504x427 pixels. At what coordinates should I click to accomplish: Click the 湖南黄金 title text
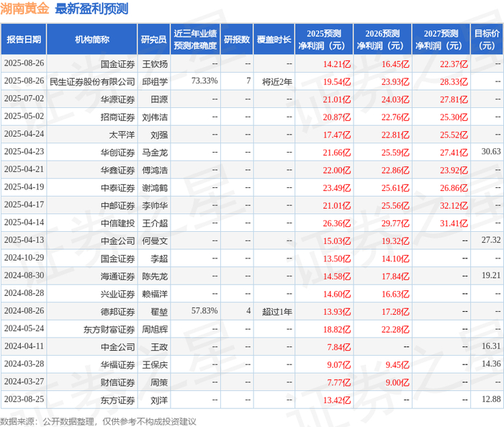pyautogui.click(x=24, y=9)
